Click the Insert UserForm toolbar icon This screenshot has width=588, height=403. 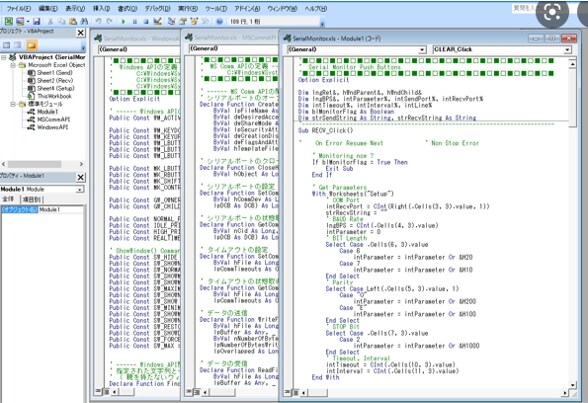click(x=20, y=21)
